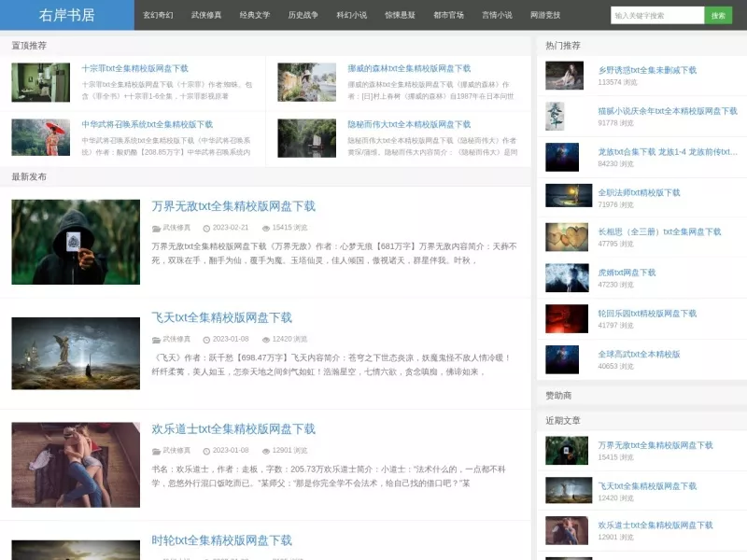Click clock icon beside 2023-02-21 date

tap(206, 228)
